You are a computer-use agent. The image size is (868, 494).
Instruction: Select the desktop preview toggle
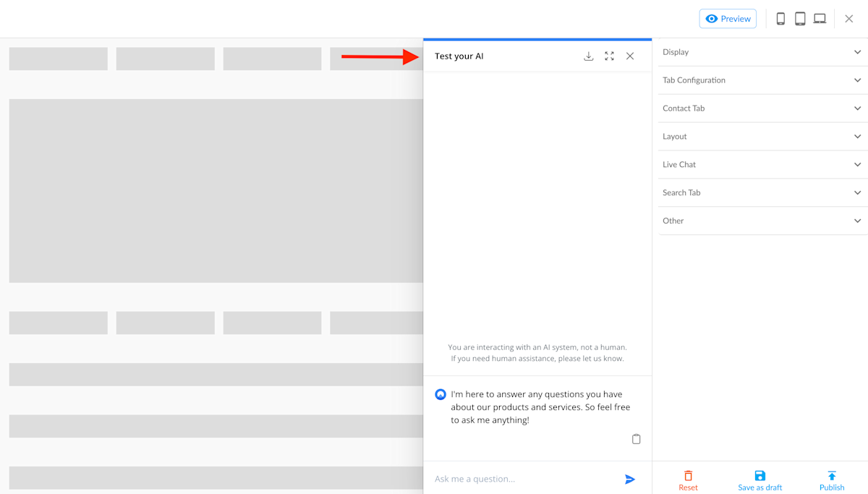[820, 18]
